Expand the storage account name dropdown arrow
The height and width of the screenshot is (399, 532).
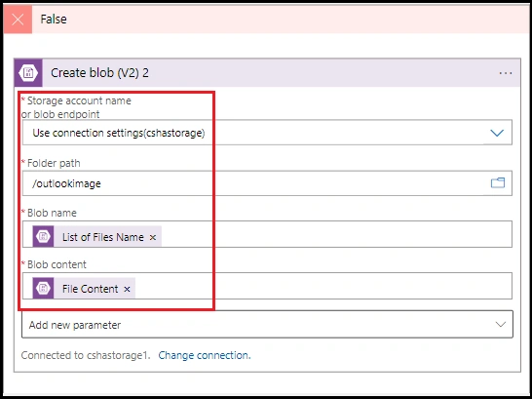(497, 133)
